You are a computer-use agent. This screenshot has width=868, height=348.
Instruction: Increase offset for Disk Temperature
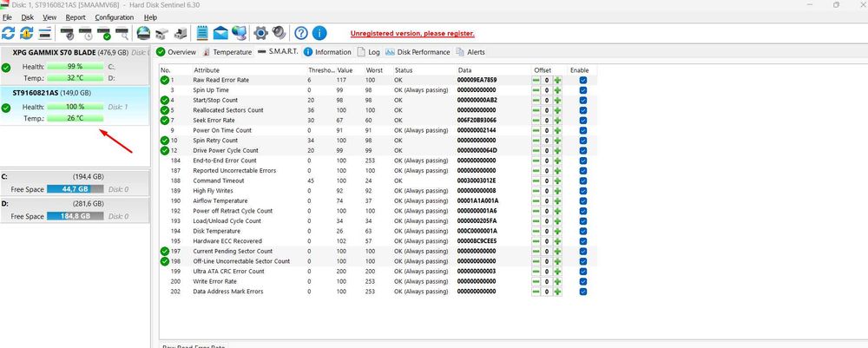(x=557, y=231)
